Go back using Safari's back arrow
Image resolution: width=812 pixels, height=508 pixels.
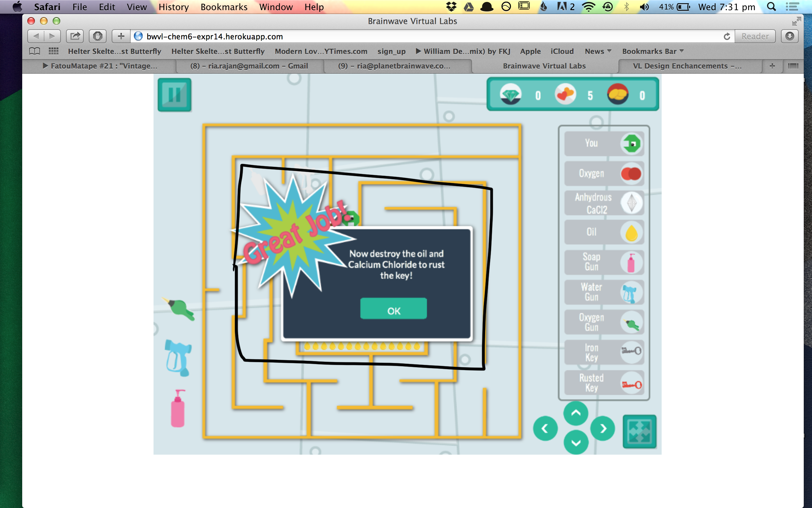click(x=36, y=36)
